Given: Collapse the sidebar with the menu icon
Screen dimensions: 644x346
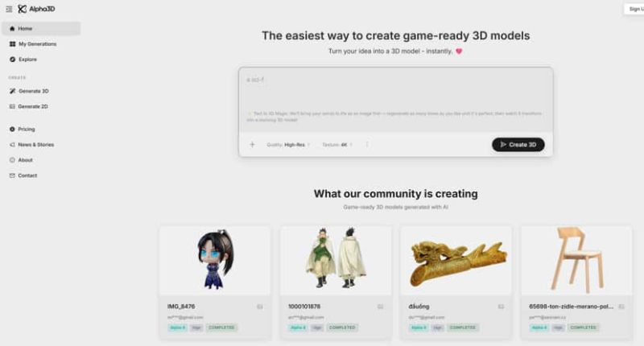Looking at the screenshot, I should coord(9,9).
